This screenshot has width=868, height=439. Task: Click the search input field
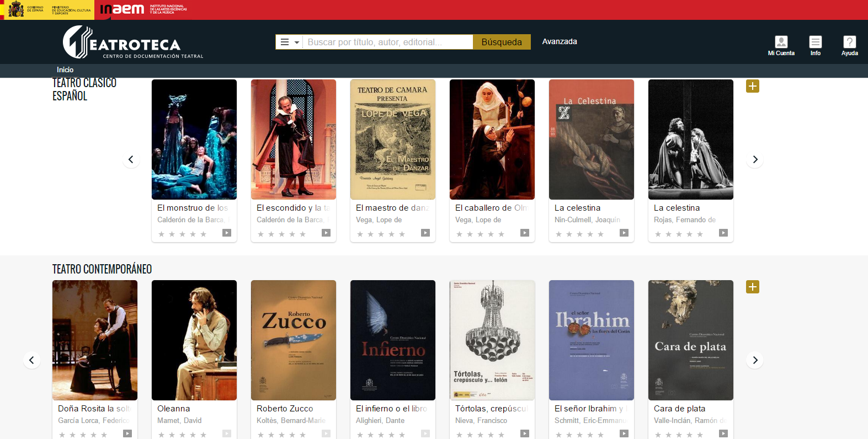[387, 42]
